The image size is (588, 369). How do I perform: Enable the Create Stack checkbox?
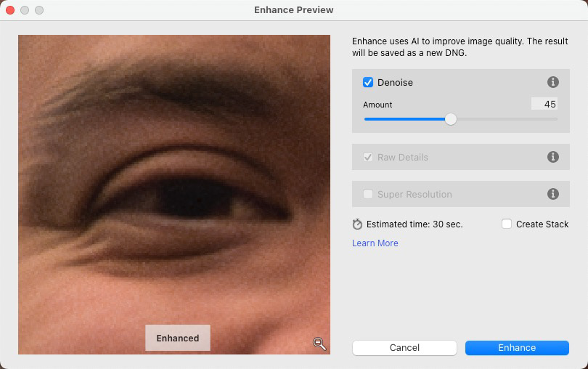coord(507,224)
